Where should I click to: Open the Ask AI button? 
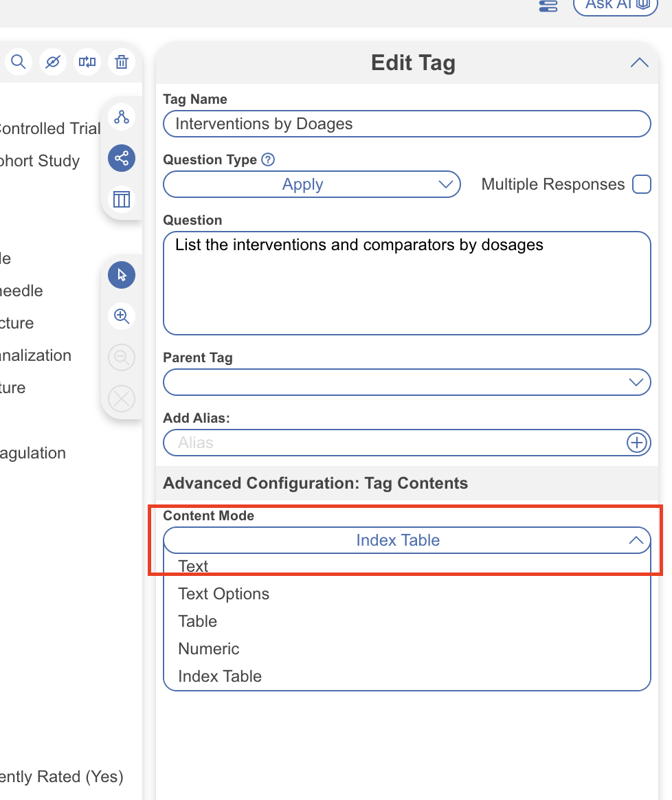(x=616, y=5)
